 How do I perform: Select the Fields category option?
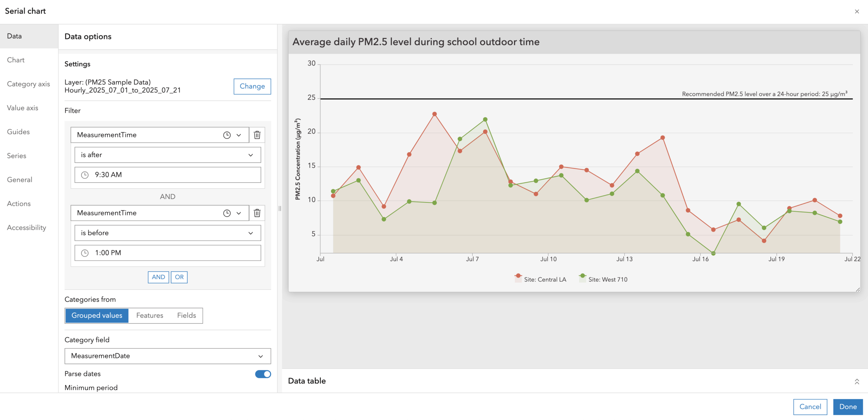point(186,315)
